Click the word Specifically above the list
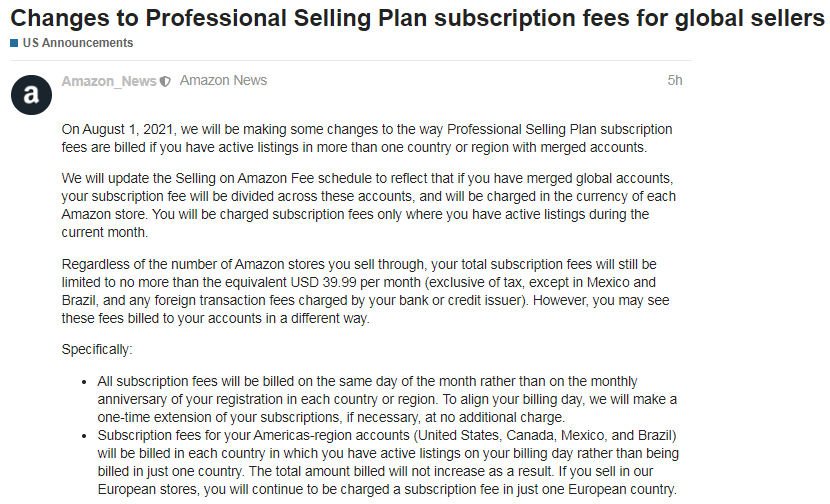830x504 pixels. [x=97, y=349]
